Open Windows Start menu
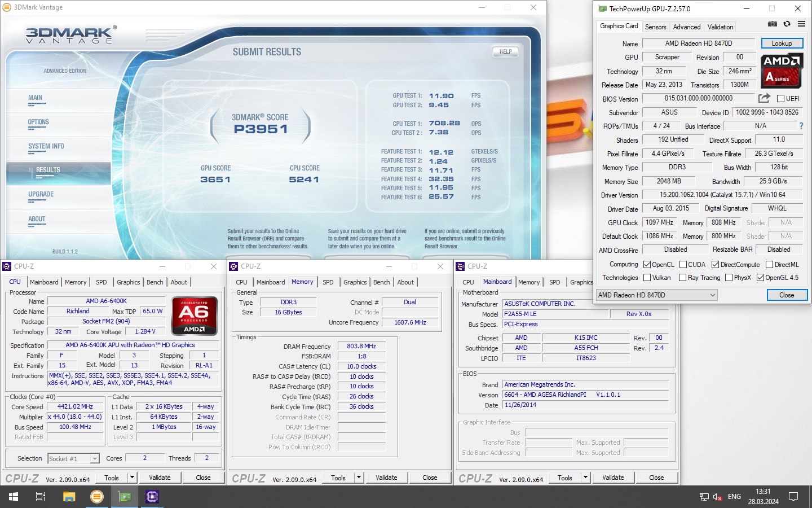 pos(14,497)
